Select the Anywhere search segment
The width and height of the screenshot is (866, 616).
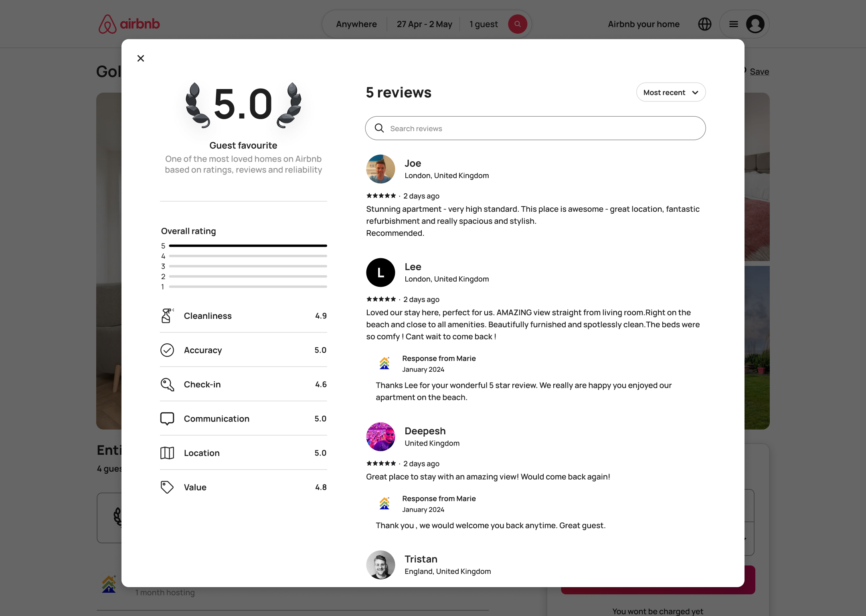click(356, 24)
